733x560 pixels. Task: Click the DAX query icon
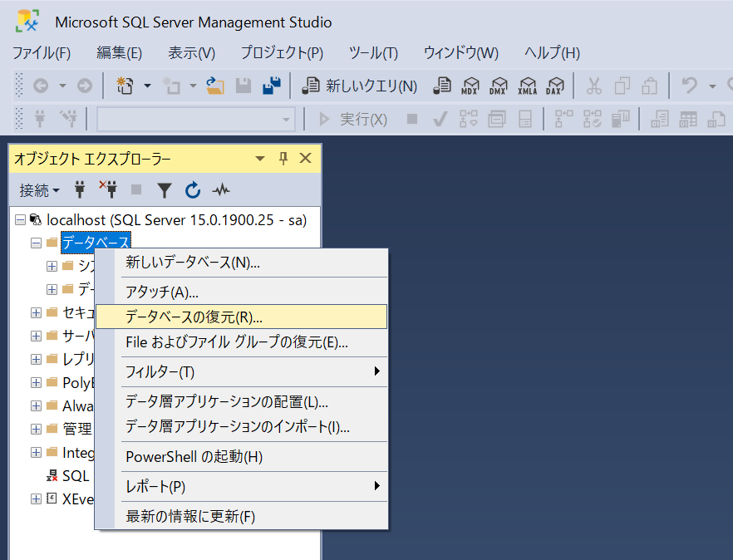(x=555, y=86)
